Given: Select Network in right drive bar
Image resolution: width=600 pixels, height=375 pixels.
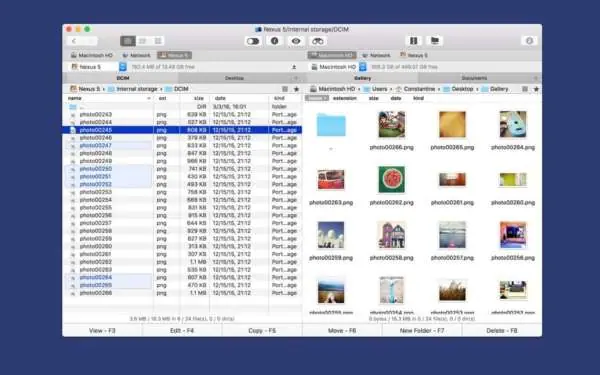Looking at the screenshot, I should [x=377, y=55].
